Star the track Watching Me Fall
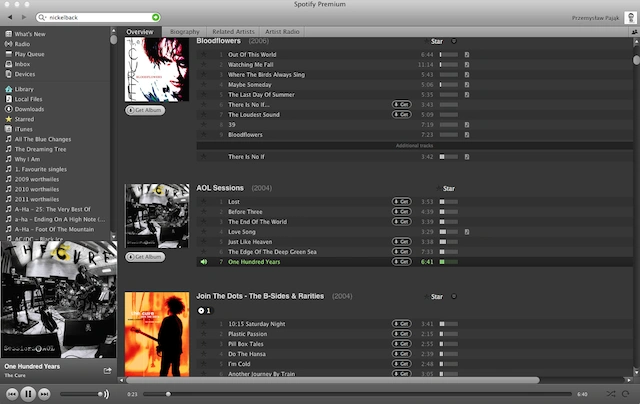The image size is (640, 404). click(x=203, y=64)
